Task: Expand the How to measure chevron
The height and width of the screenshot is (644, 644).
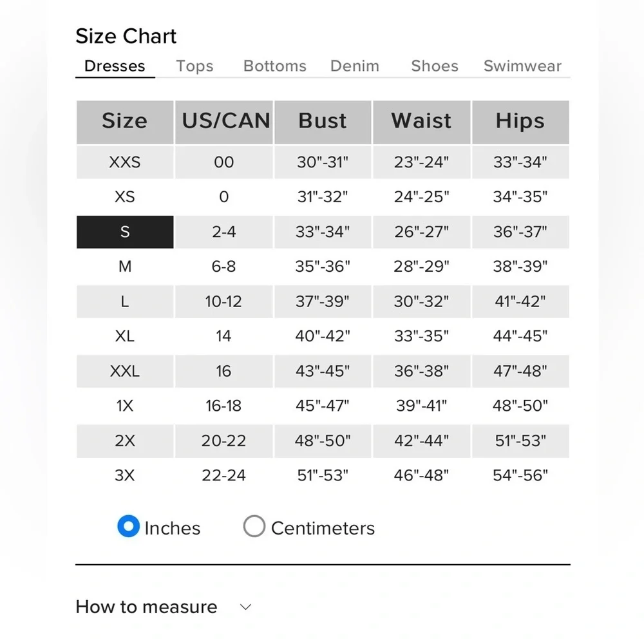Action: click(x=245, y=607)
